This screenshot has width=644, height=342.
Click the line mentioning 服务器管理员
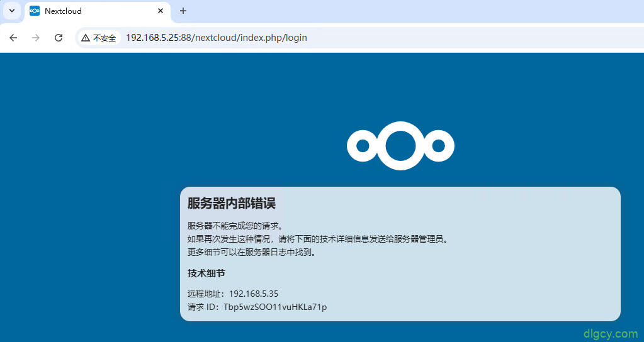point(319,240)
